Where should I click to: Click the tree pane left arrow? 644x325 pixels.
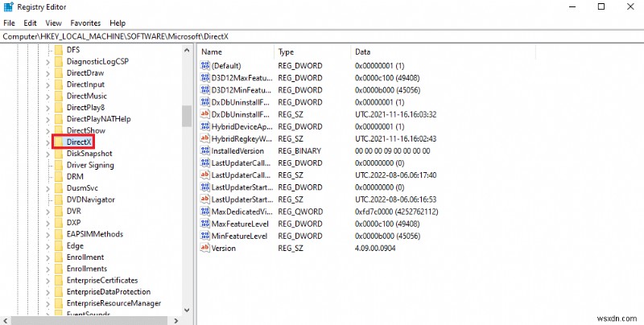pos(6,320)
